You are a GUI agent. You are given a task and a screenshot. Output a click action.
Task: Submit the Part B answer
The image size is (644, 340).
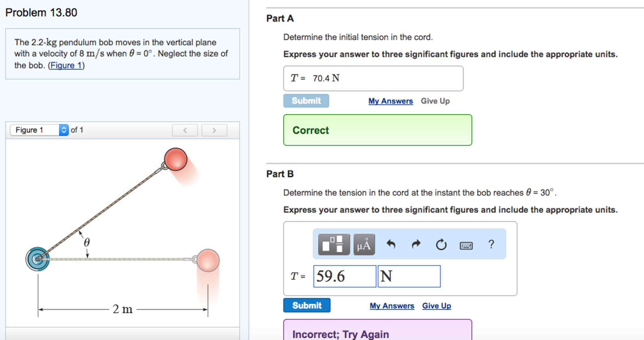(307, 305)
